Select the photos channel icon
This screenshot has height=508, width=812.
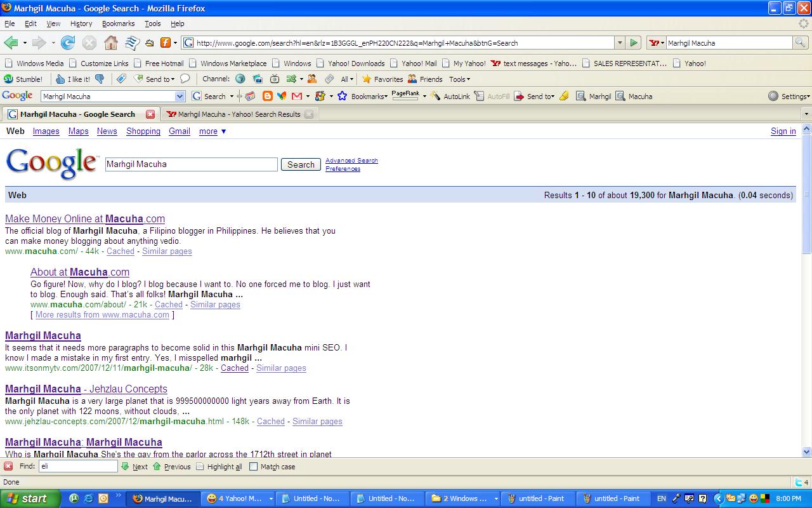click(258, 79)
